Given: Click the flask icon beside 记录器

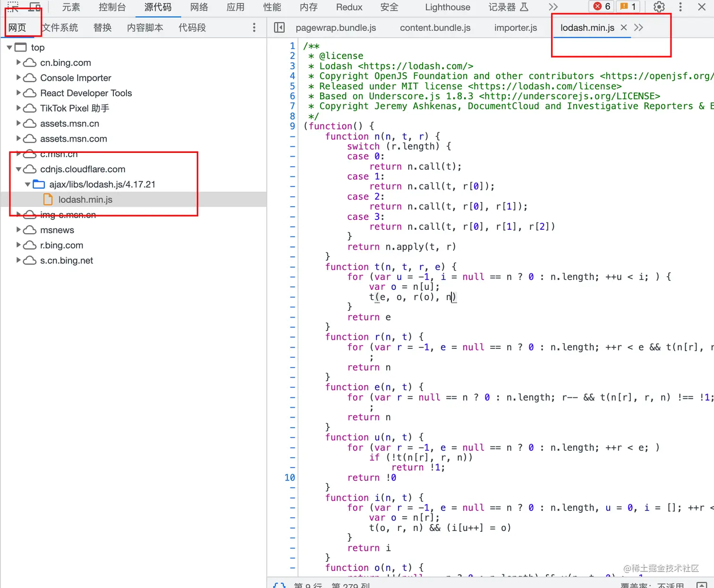Looking at the screenshot, I should (x=524, y=7).
